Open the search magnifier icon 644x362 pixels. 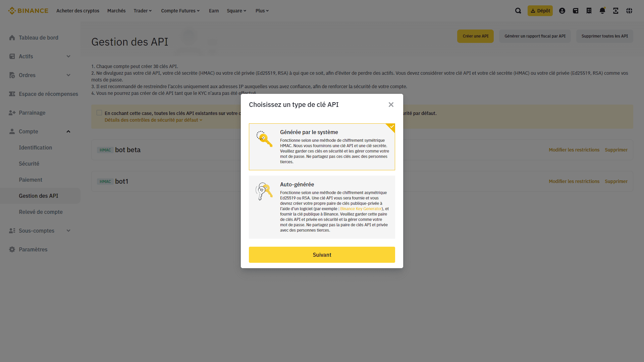pyautogui.click(x=518, y=11)
